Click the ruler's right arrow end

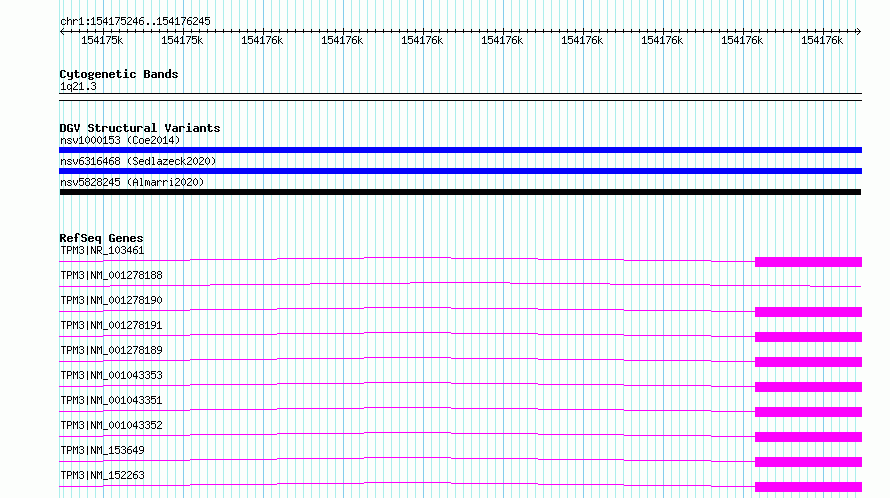pyautogui.click(x=859, y=31)
